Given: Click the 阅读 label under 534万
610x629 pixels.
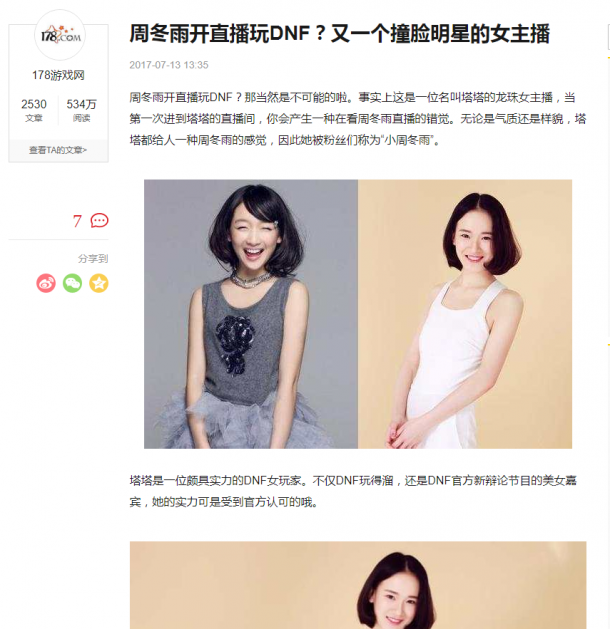Looking at the screenshot, I should pos(81,118).
